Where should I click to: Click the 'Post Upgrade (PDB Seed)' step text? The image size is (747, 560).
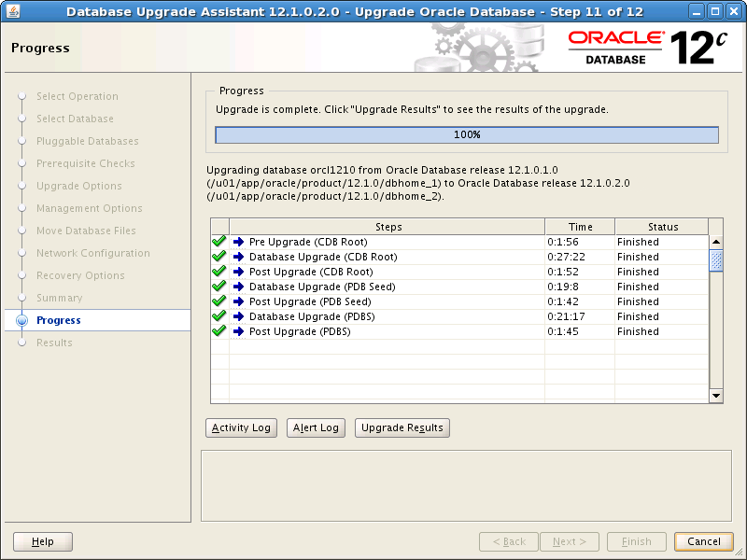(310, 301)
